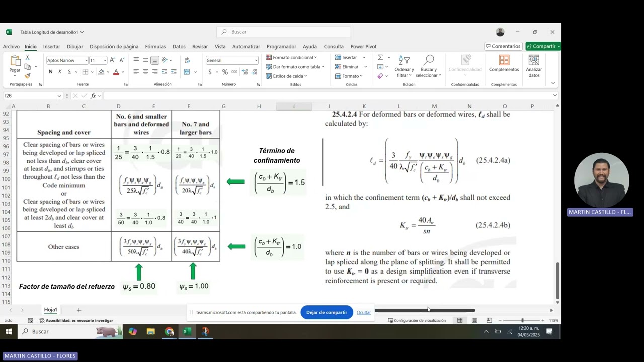Viewport: 644px width, 362px height.
Task: Click the align top icon
Action: point(136,60)
